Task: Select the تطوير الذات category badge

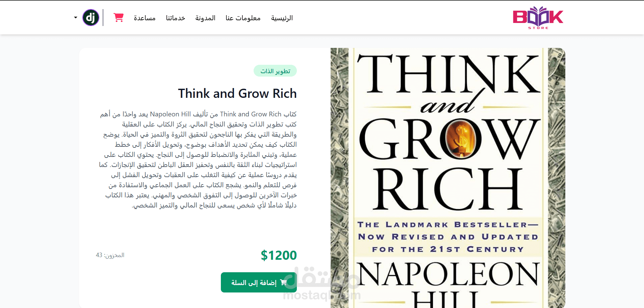Action: pos(275,71)
